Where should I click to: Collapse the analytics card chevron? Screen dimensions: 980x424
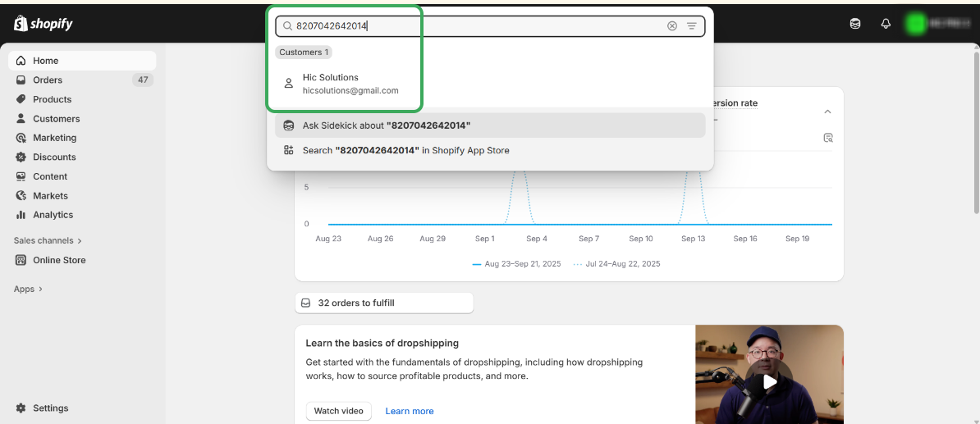(x=827, y=112)
